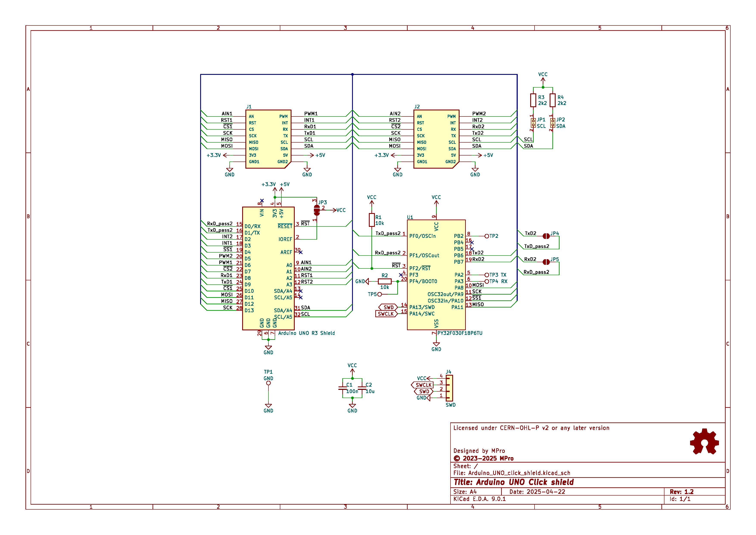This screenshot has width=756, height=535.
Task: Click the TP2 test point on PB2
Action: (x=487, y=236)
